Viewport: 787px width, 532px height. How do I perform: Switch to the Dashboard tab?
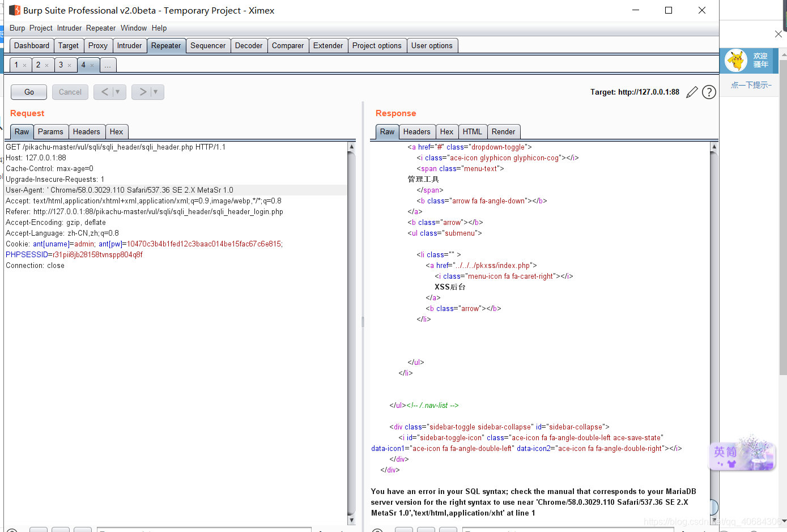[x=32, y=46]
